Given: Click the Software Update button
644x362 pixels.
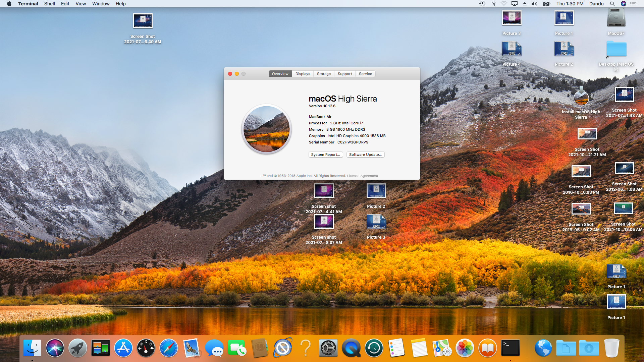Looking at the screenshot, I should click(365, 155).
